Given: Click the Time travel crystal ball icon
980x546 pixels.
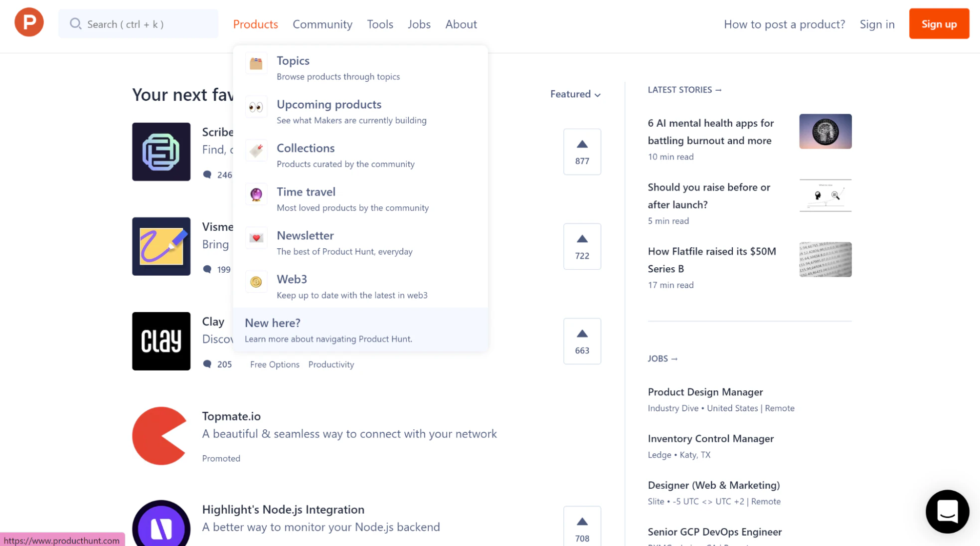Looking at the screenshot, I should pyautogui.click(x=256, y=194).
